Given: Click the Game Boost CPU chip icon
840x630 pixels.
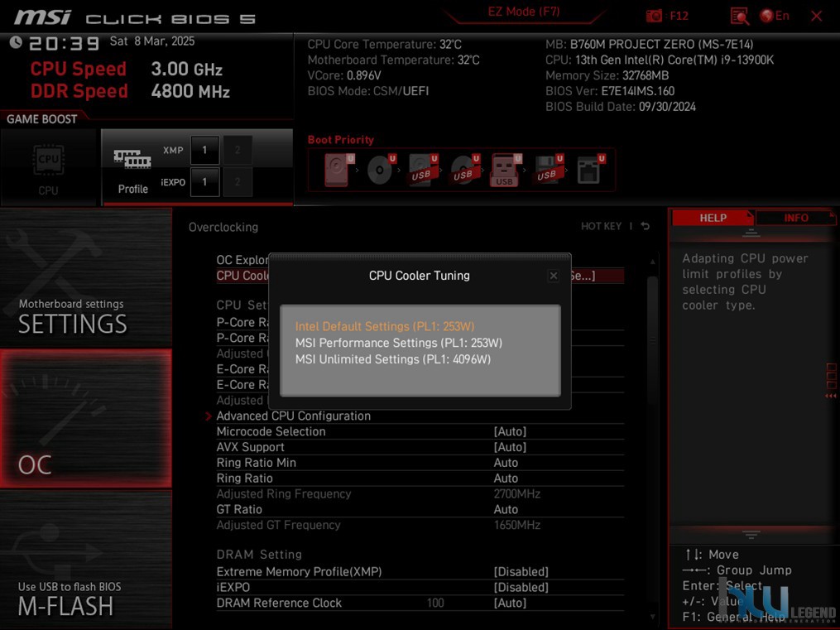Looking at the screenshot, I should 49,159.
